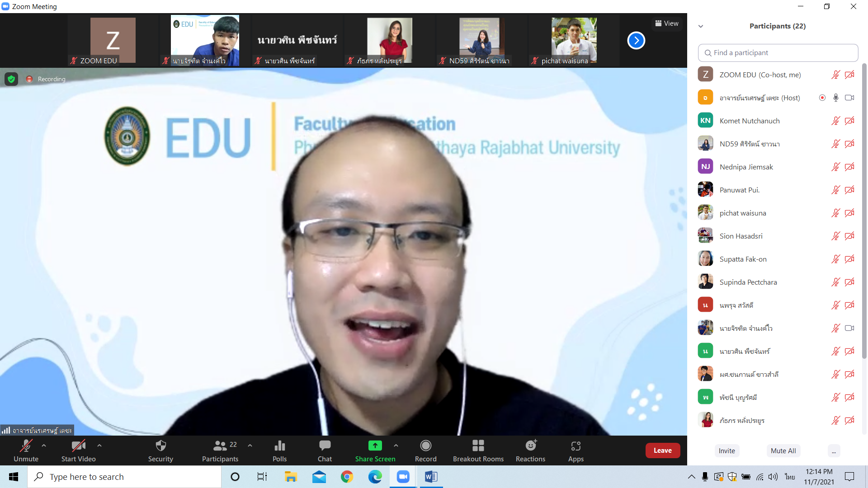The height and width of the screenshot is (488, 868).
Task: Open Microsoft Edge from taskbar
Action: coord(375,477)
